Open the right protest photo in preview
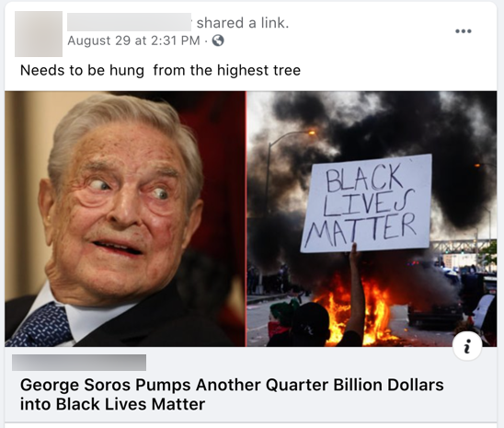 [372, 219]
